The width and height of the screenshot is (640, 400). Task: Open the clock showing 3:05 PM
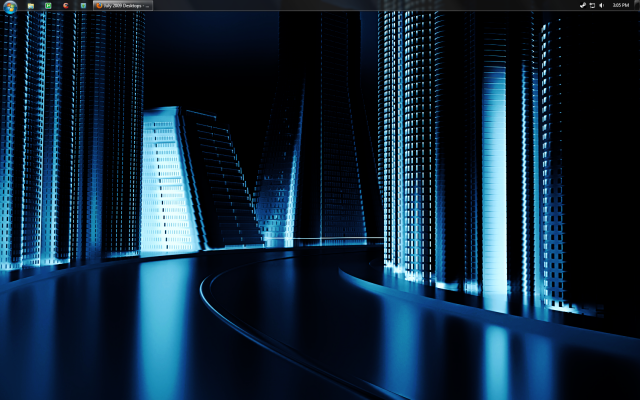tap(620, 5)
